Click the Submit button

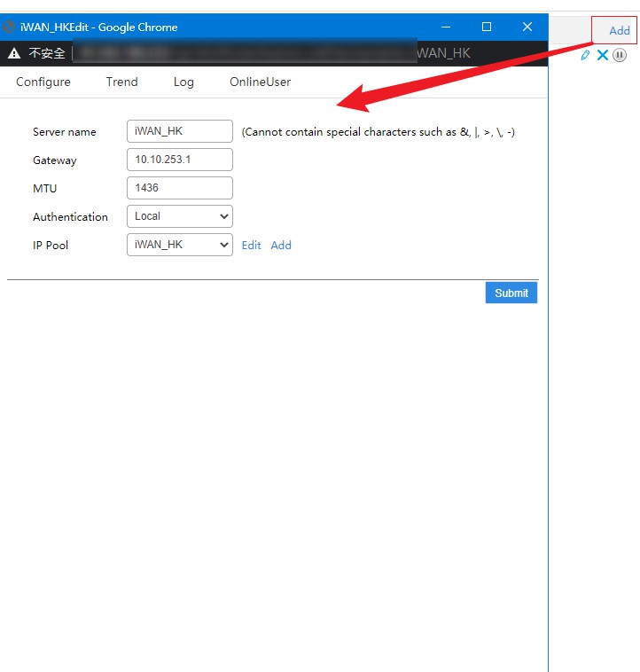[x=511, y=293]
